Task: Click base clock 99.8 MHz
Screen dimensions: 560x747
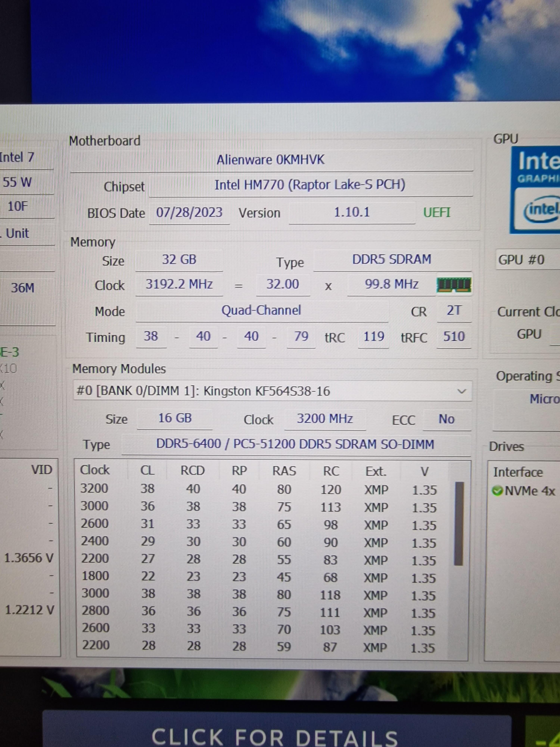Action: tap(392, 284)
